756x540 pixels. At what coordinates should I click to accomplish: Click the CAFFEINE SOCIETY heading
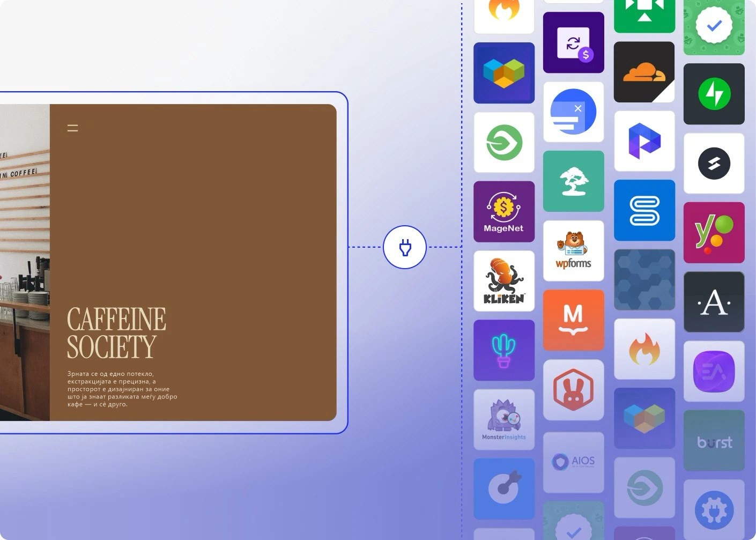pos(116,332)
